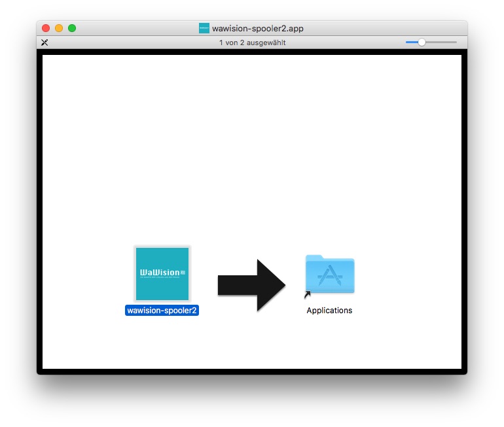This screenshot has width=504, height=427.
Task: Click the '1 von 2 ausgewählt' status text
Action: 252,43
